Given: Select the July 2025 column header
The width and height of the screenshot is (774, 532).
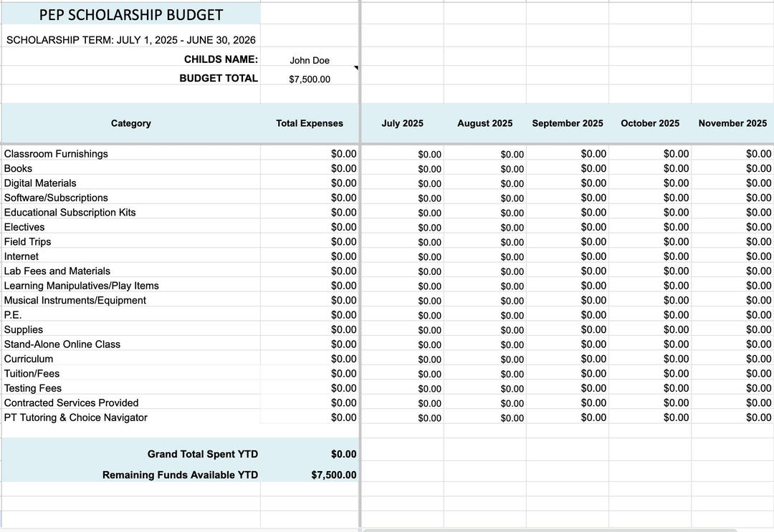Looking at the screenshot, I should tap(402, 123).
